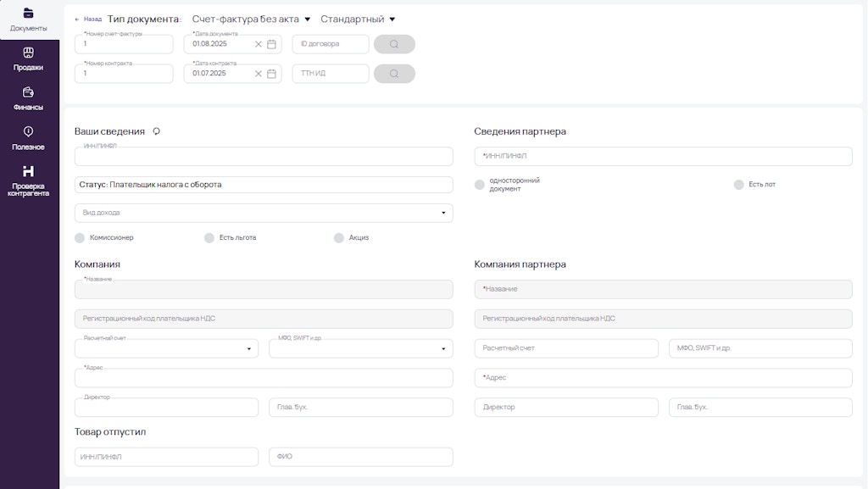Screen dimensions: 868x489
Task: Click the Назад back link
Action: (x=88, y=19)
